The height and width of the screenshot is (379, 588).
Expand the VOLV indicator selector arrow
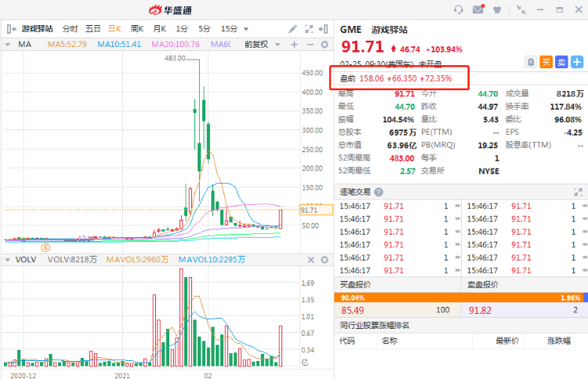click(x=8, y=260)
